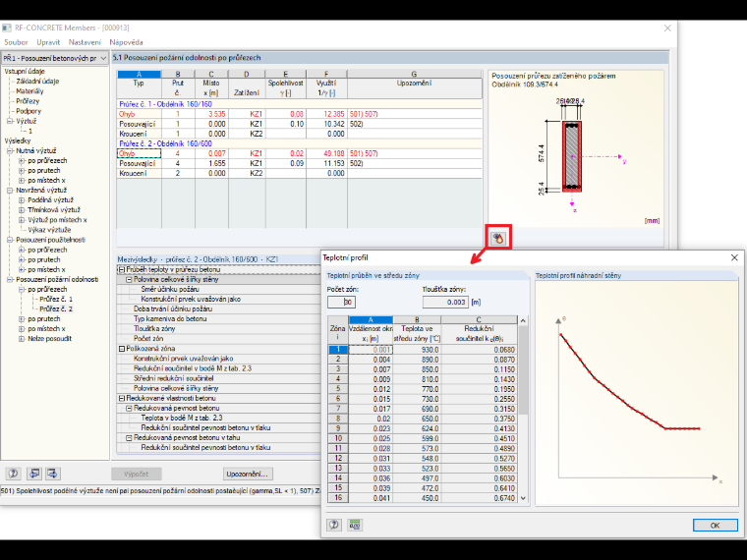Select the Ohyb row of Průřez č. 1

299,114
